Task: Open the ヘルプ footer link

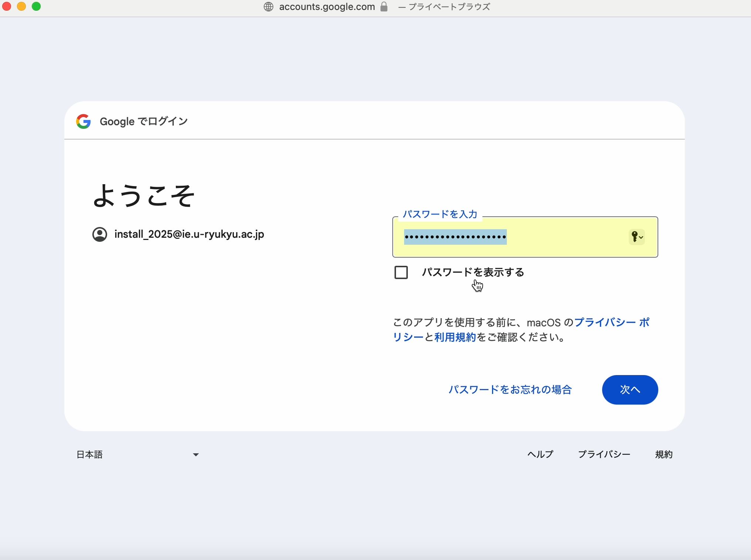Action: point(540,454)
